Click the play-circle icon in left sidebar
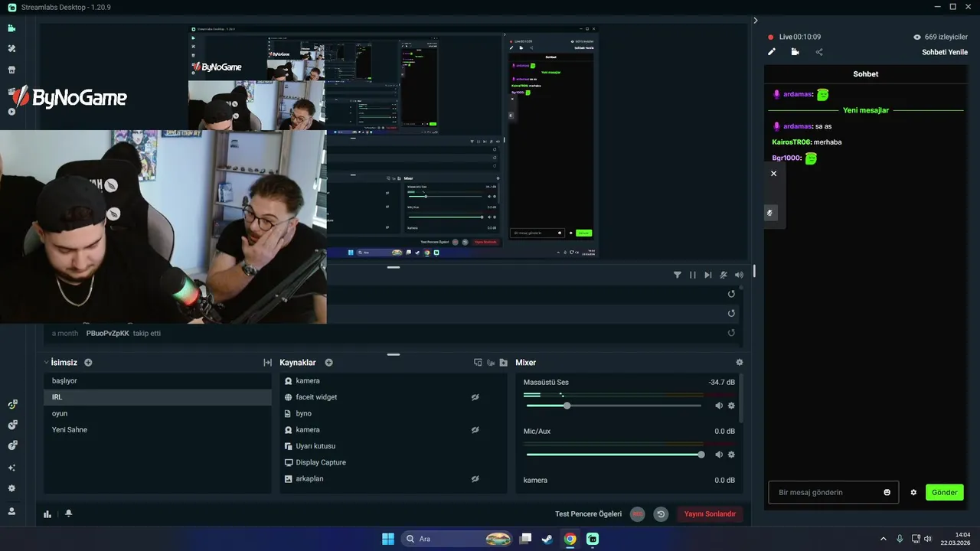Viewport: 980px width, 551px height. [11, 112]
